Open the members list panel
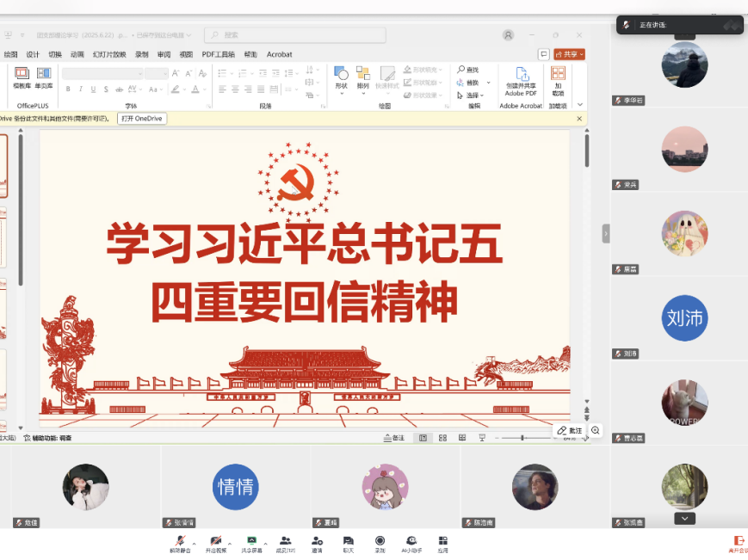Image resolution: width=748 pixels, height=560 pixels. [x=285, y=541]
